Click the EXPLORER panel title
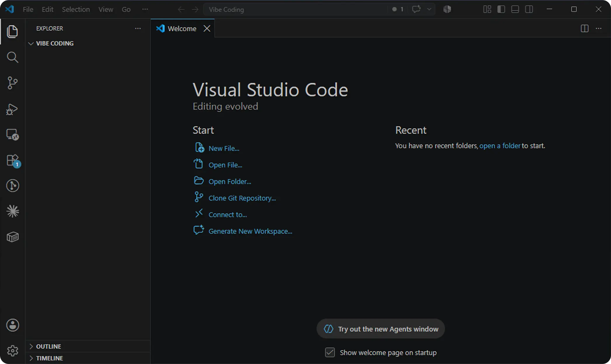This screenshot has height=364, width=611. (50, 28)
